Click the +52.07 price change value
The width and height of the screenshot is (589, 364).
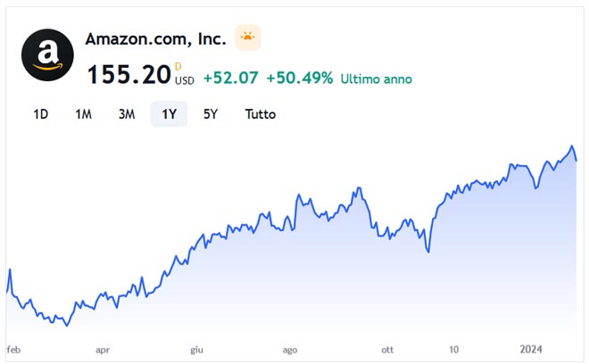point(230,78)
